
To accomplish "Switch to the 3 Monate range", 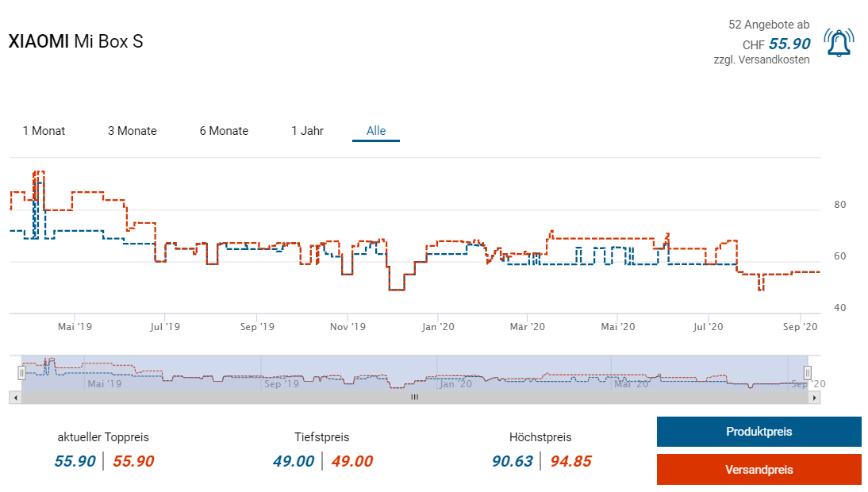I will [x=132, y=131].
